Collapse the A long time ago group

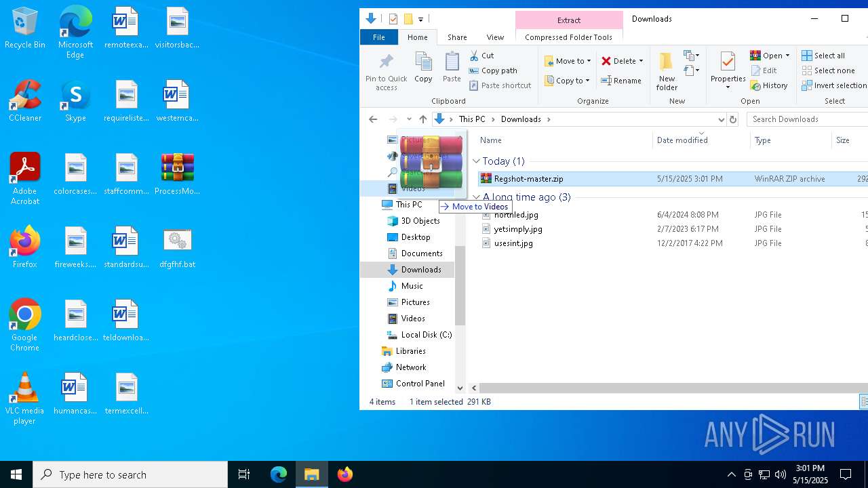coord(476,197)
